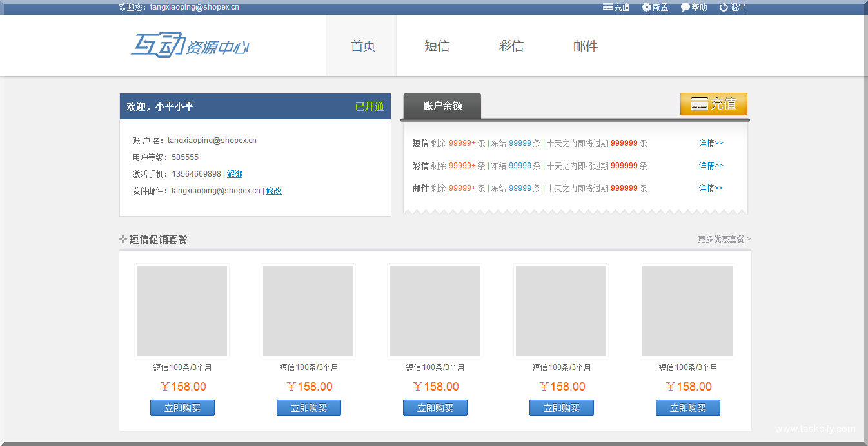The image size is (868, 446).
Task: Click 立即购买 on the third package
Action: [x=435, y=408]
